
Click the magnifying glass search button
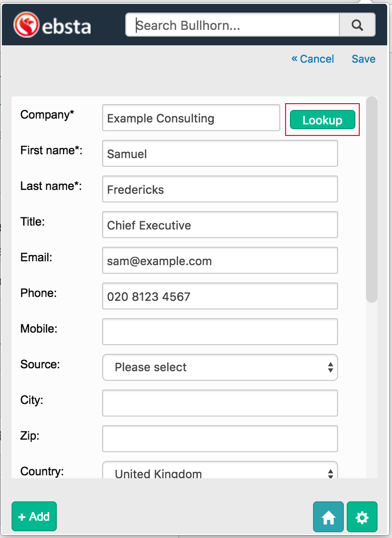coord(357,25)
